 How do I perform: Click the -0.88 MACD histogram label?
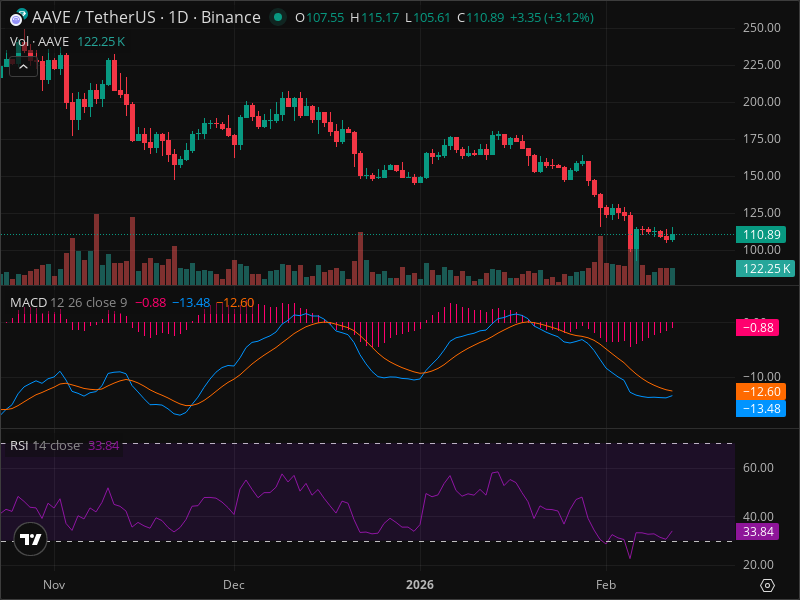757,328
